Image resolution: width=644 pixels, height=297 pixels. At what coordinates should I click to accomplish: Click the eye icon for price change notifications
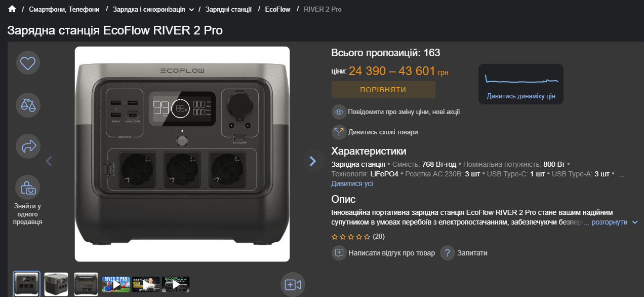click(x=339, y=112)
